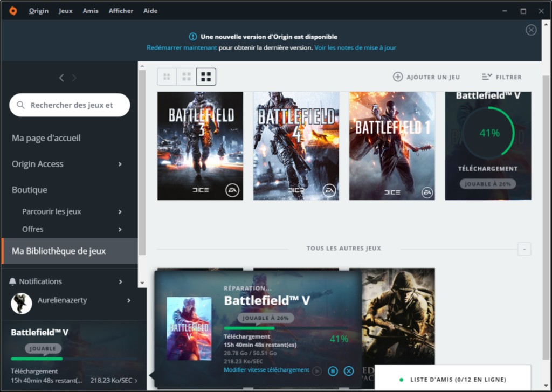
Task: Click the search field Rechercher des jeux
Action: (x=70, y=105)
